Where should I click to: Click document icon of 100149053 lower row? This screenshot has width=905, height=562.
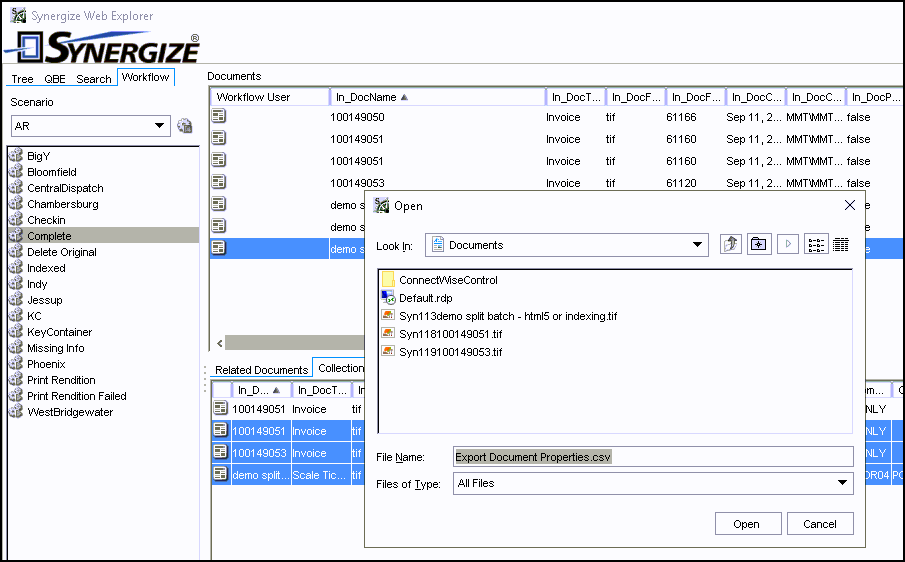(220, 452)
